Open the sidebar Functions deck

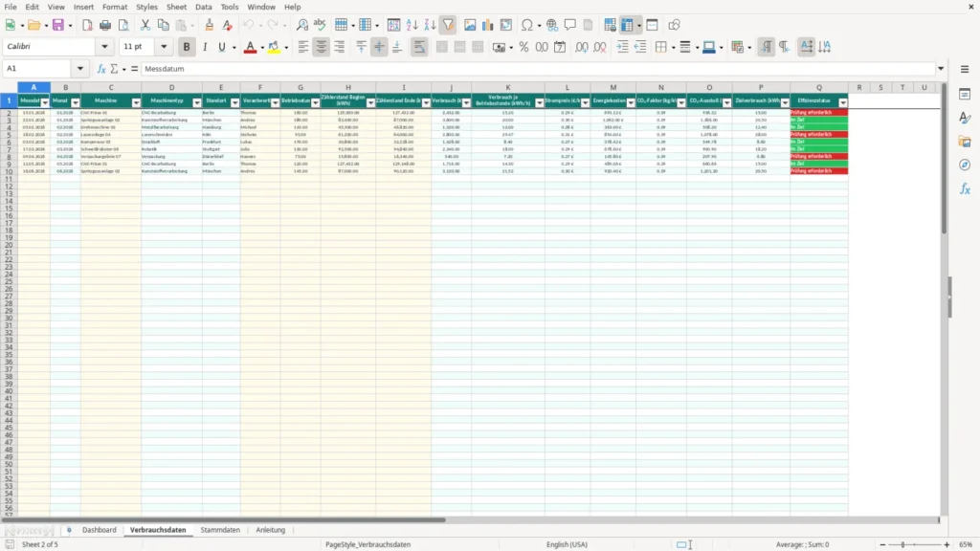(x=965, y=188)
